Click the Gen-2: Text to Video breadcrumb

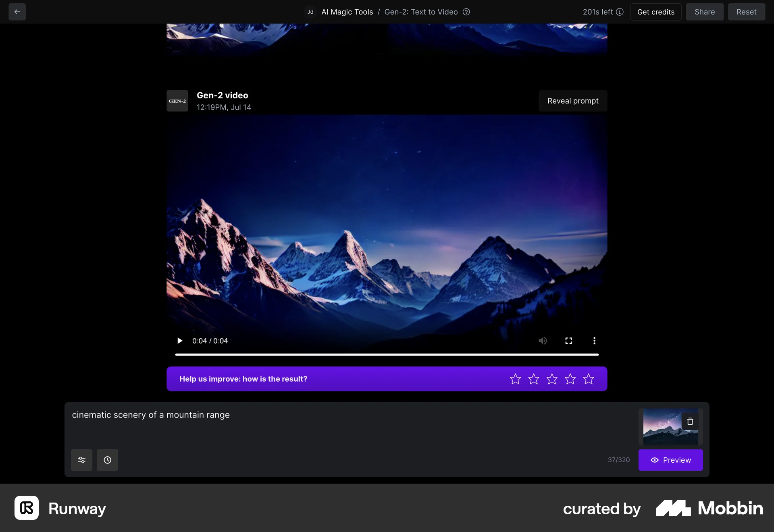(x=421, y=12)
